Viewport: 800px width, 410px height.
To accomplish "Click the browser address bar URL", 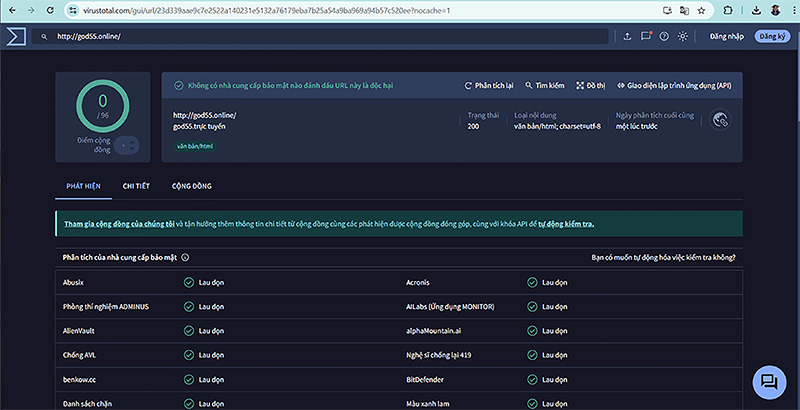I will pos(266,10).
